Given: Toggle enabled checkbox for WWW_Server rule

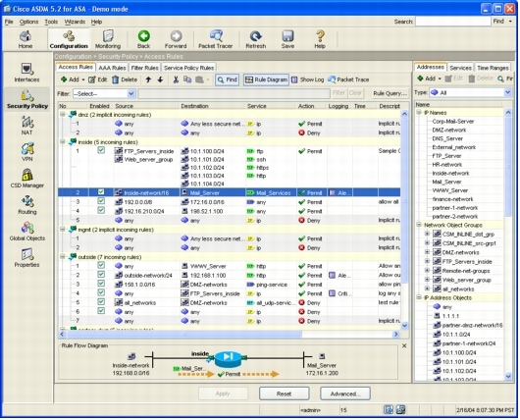Looking at the screenshot, I should (101, 265).
